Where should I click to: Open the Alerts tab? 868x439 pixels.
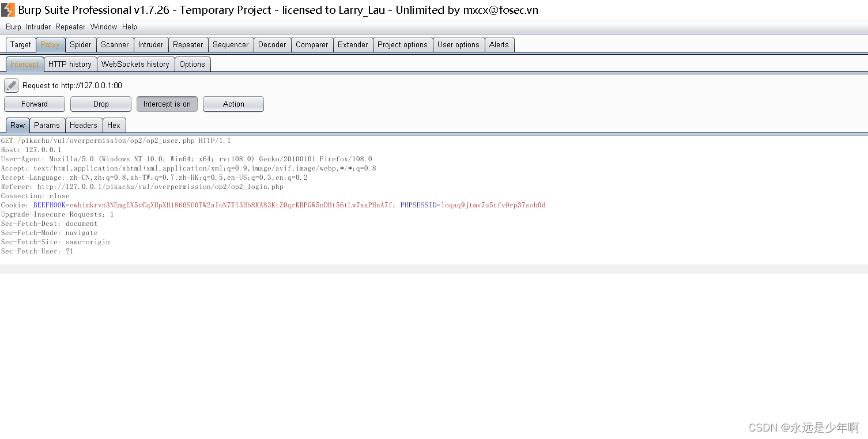499,44
